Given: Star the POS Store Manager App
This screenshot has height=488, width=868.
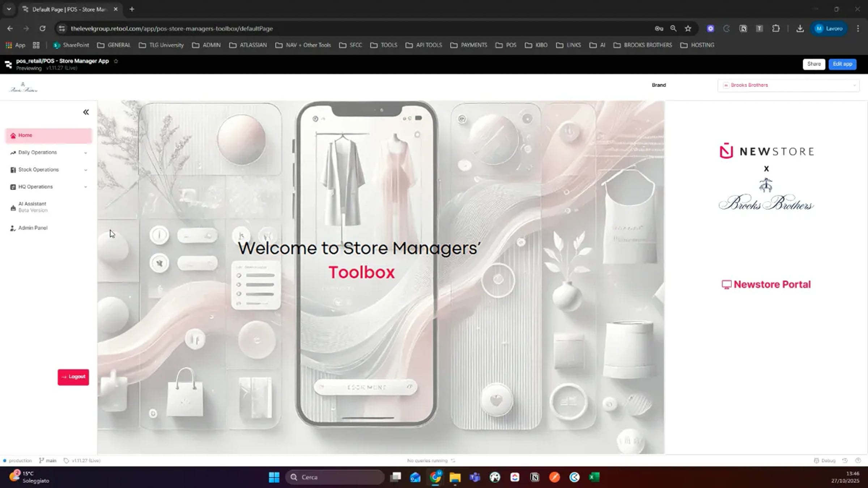Looking at the screenshot, I should point(116,61).
